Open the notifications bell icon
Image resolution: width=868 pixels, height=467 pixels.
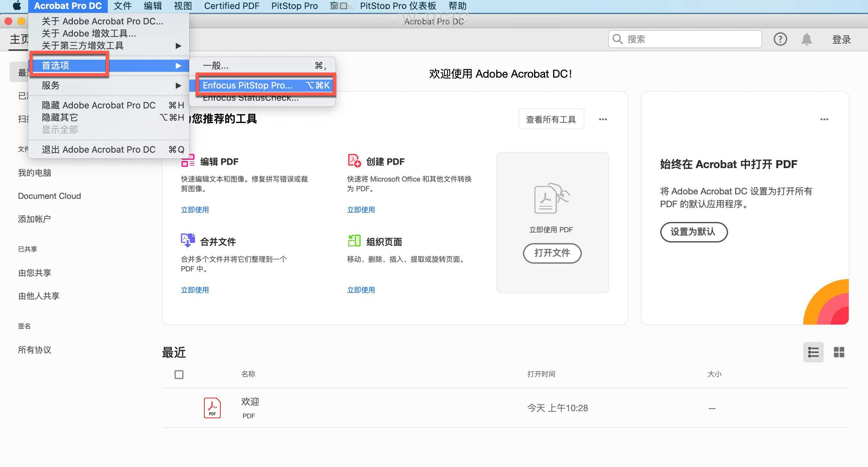(x=806, y=39)
